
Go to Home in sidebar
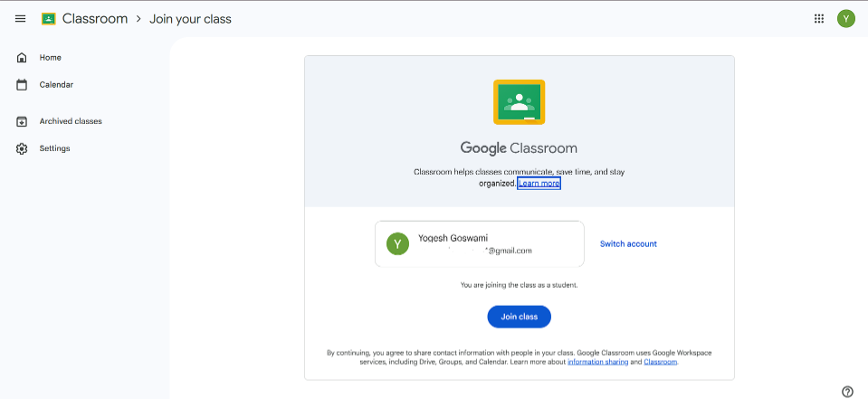51,58
